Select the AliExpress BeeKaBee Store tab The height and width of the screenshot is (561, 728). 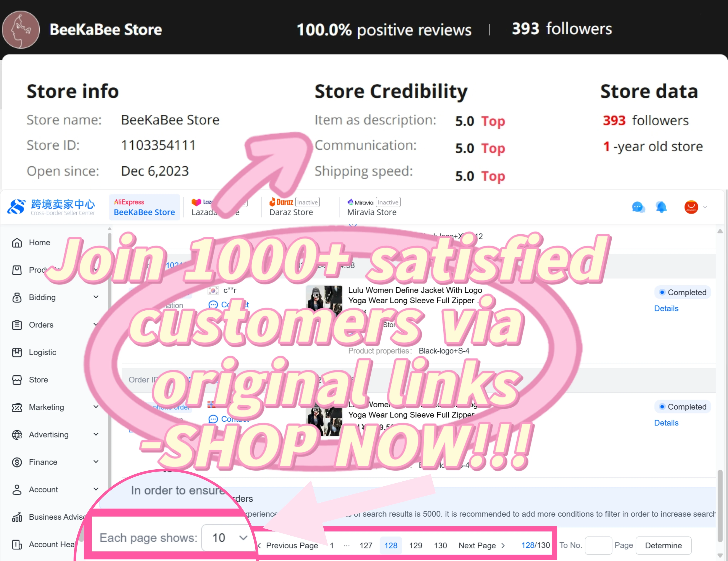(x=144, y=207)
